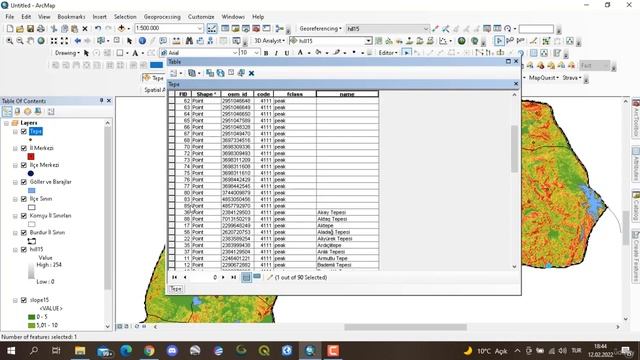Show selected records button in Table footer
Image resolution: width=640 pixels, height=360 pixels.
257,277
